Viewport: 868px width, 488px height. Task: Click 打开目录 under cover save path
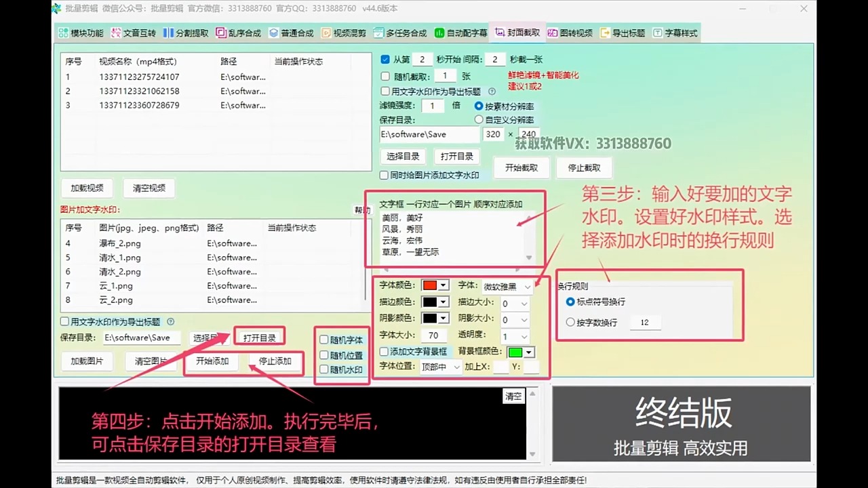[456, 156]
